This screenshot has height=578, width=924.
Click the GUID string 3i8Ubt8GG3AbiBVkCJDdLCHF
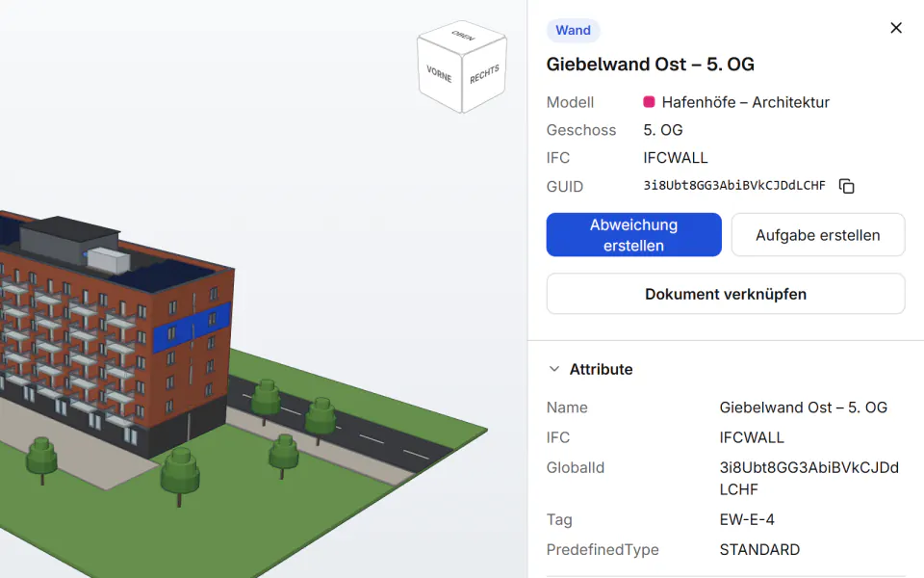[x=734, y=186]
